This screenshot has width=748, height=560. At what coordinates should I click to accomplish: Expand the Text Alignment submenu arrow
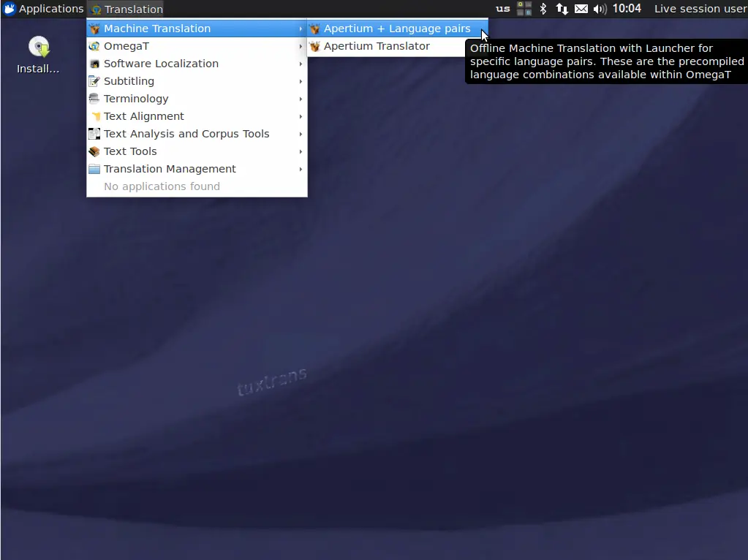[x=301, y=116]
